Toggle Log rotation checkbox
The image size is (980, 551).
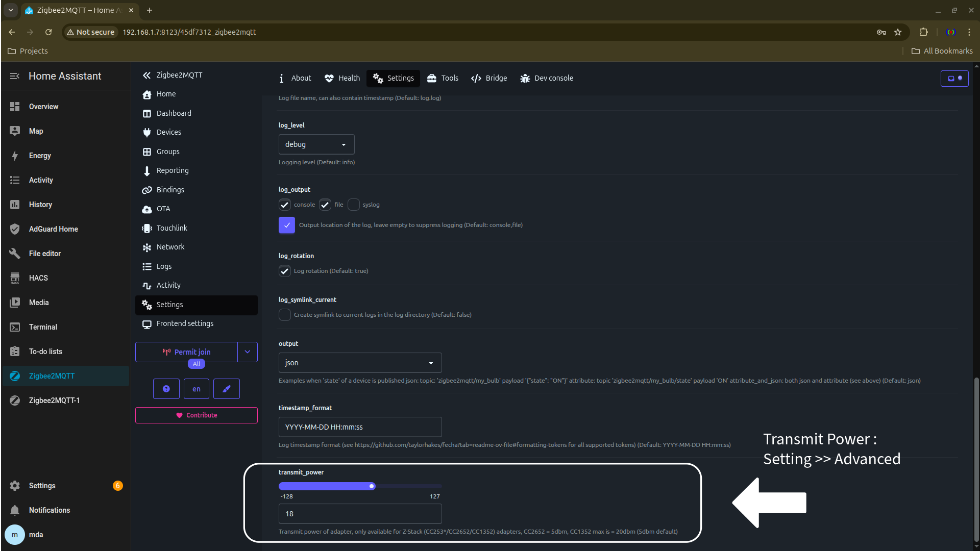(285, 271)
